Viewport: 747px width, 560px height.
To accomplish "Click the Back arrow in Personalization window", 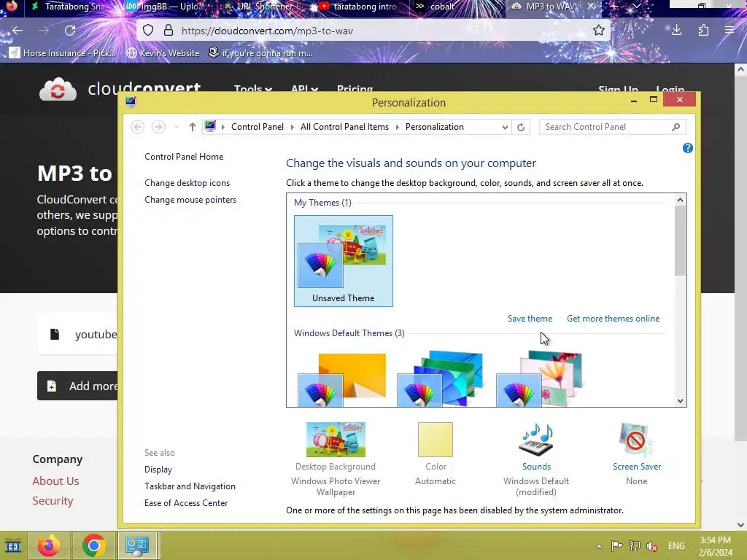I will [138, 127].
